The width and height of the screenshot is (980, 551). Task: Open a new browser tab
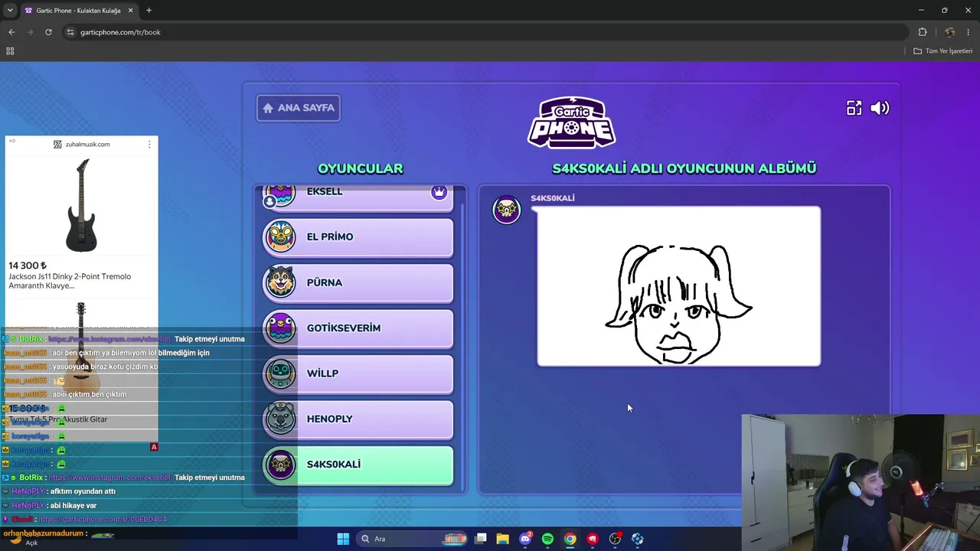[x=149, y=11]
